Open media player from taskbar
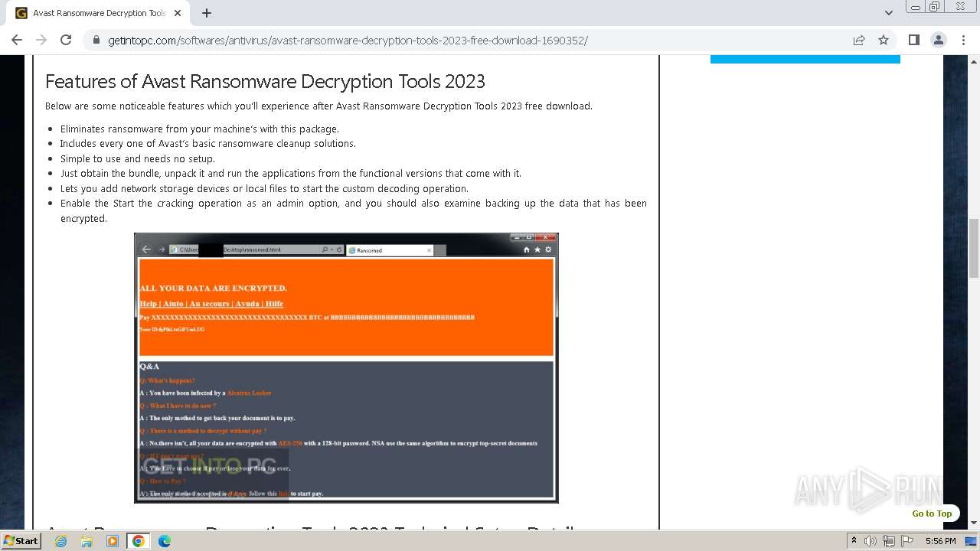 click(x=113, y=541)
